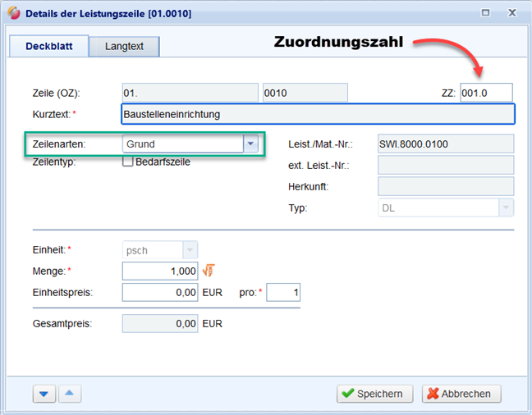Viewport: 532px width, 415px height.
Task: Click the Abbrechen button
Action: (461, 394)
